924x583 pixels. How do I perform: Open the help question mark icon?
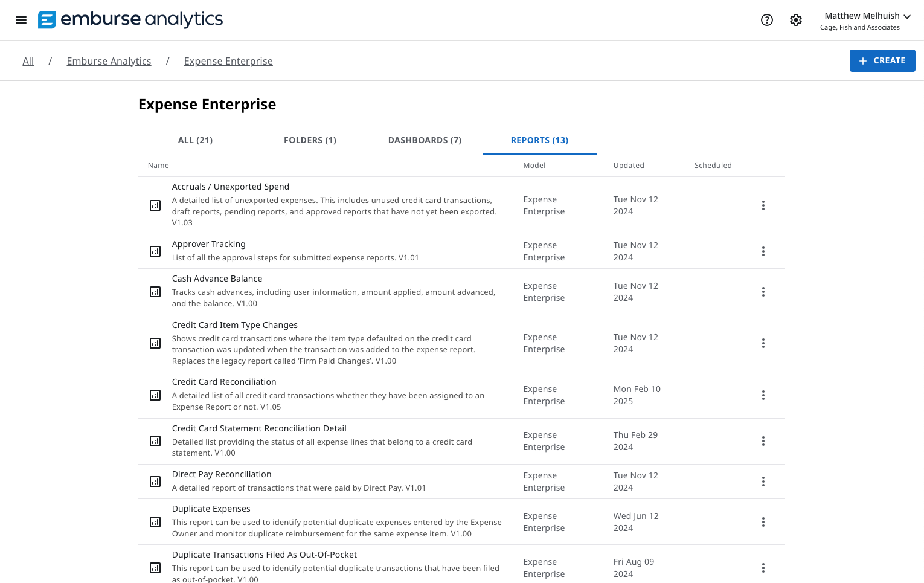[x=767, y=20]
